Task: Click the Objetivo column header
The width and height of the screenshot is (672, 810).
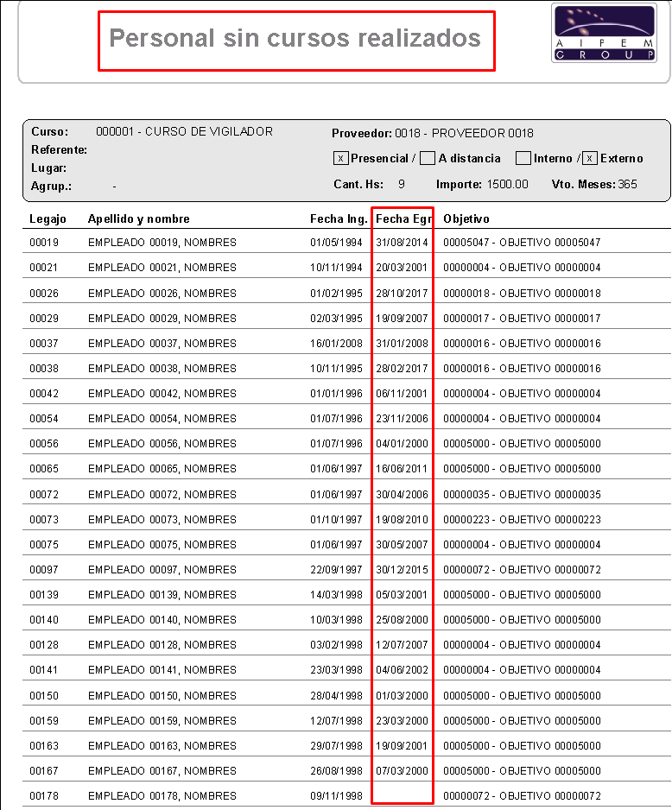Action: click(x=466, y=219)
